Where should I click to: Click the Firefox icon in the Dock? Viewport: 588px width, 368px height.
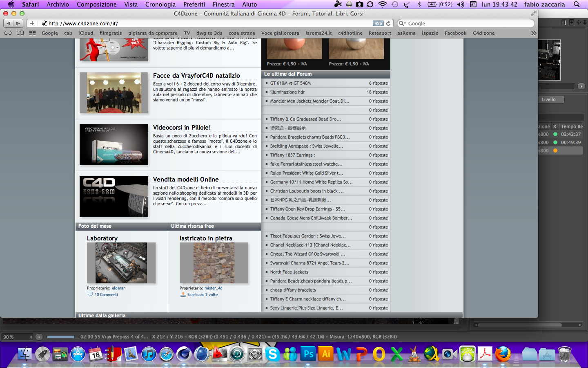(503, 354)
